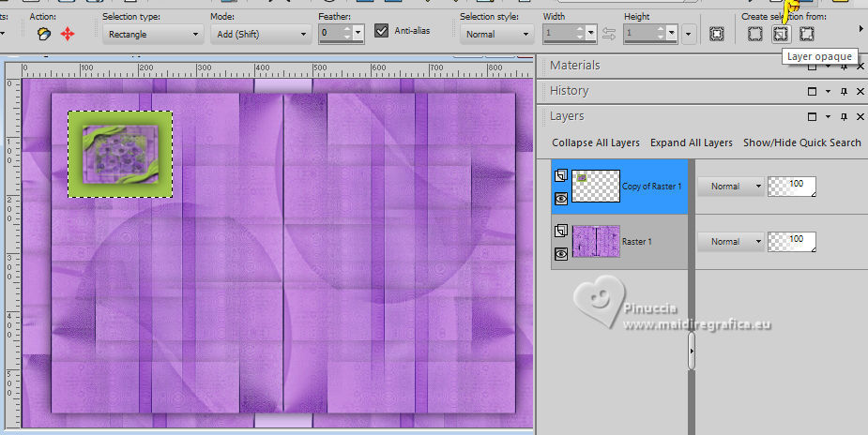Viewport: 868px width, 435px height.
Task: Create selection from current selection icon
Action: pos(755,35)
